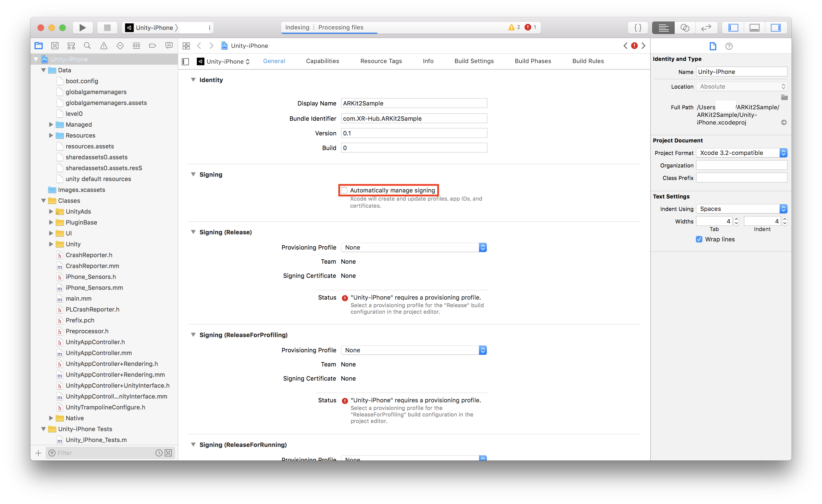Click the Stop button in toolbar
The image size is (822, 504).
pyautogui.click(x=107, y=28)
